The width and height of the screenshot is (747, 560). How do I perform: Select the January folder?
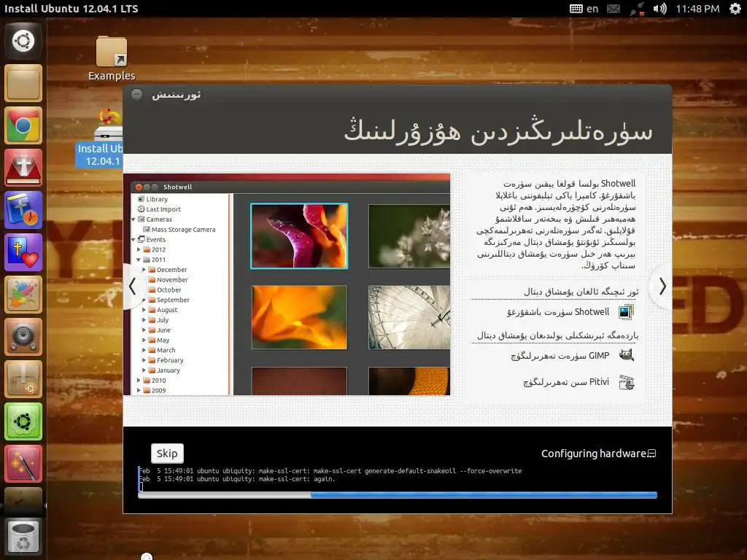click(164, 370)
